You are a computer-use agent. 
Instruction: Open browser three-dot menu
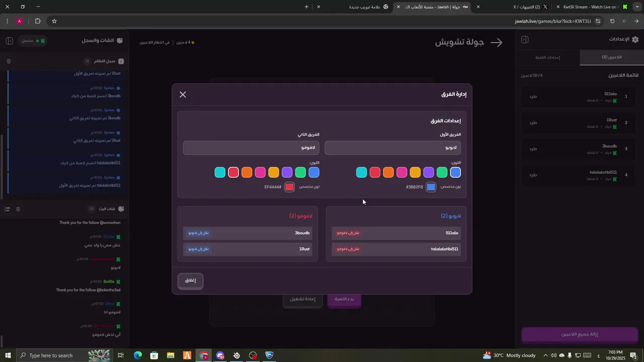coord(7,21)
